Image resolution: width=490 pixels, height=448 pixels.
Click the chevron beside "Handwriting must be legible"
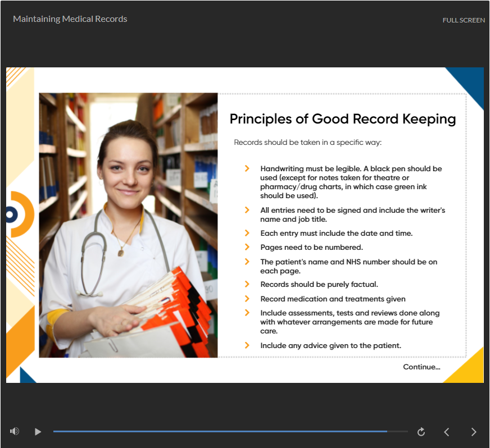tap(247, 168)
